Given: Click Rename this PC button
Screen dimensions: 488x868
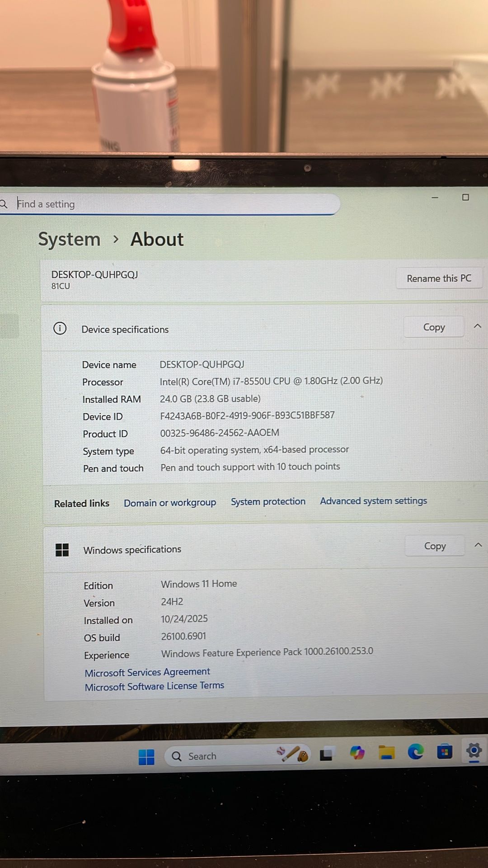Looking at the screenshot, I should tap(439, 278).
